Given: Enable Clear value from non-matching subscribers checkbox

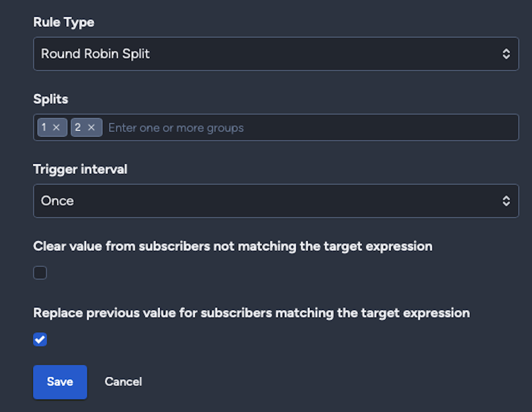Looking at the screenshot, I should (40, 273).
